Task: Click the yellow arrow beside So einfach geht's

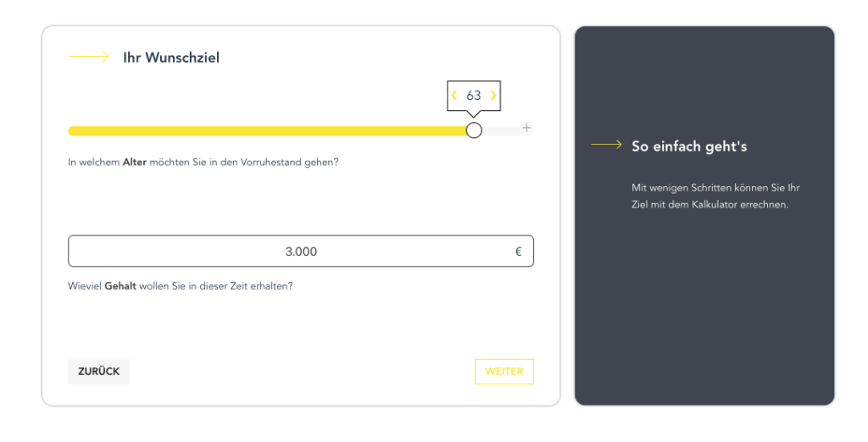Action: (x=606, y=146)
